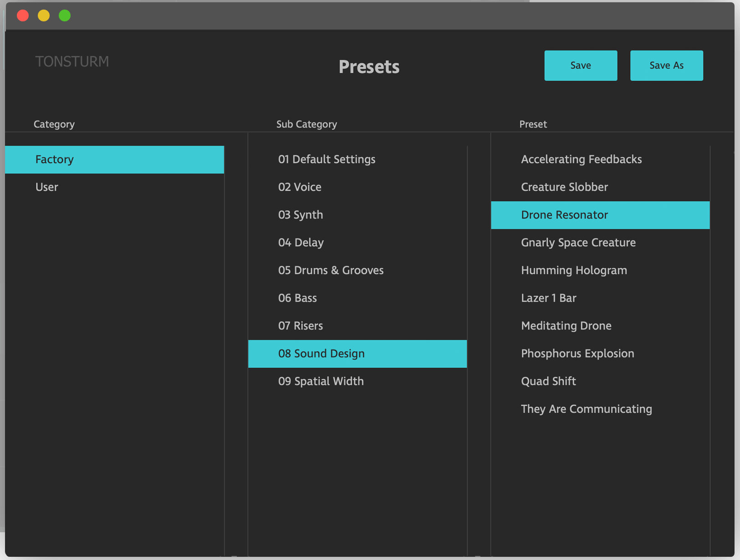This screenshot has height=560, width=740.
Task: Save the current preset
Action: [581, 66]
